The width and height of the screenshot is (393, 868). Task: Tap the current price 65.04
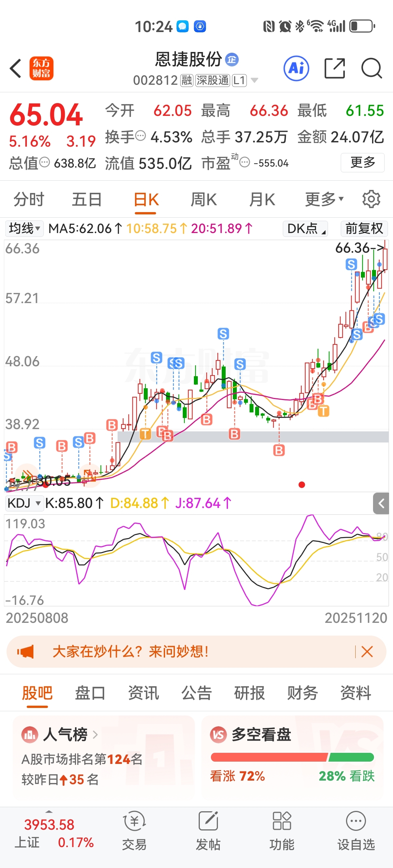46,115
